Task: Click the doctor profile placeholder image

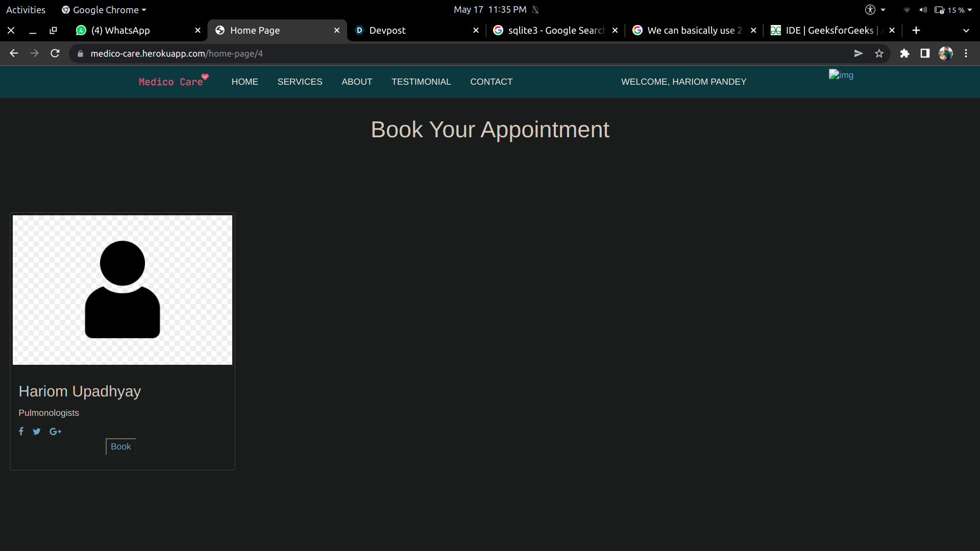Action: [x=122, y=290]
